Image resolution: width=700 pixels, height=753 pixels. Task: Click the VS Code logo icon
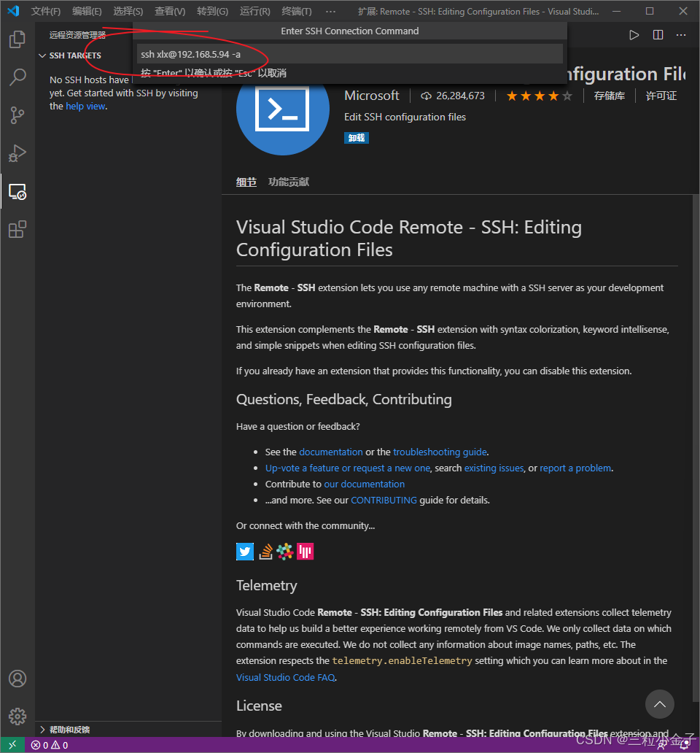coord(13,10)
